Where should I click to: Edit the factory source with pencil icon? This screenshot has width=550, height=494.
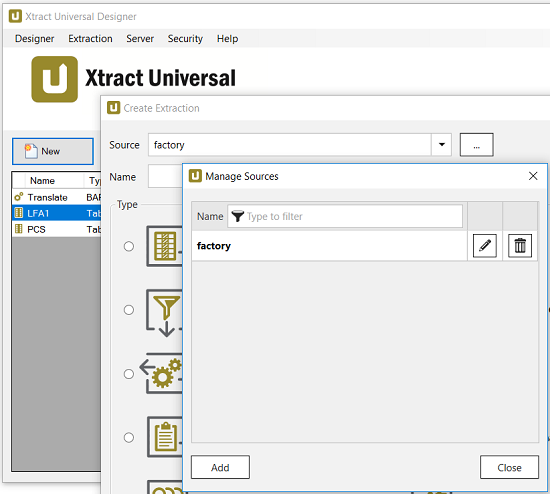point(484,246)
